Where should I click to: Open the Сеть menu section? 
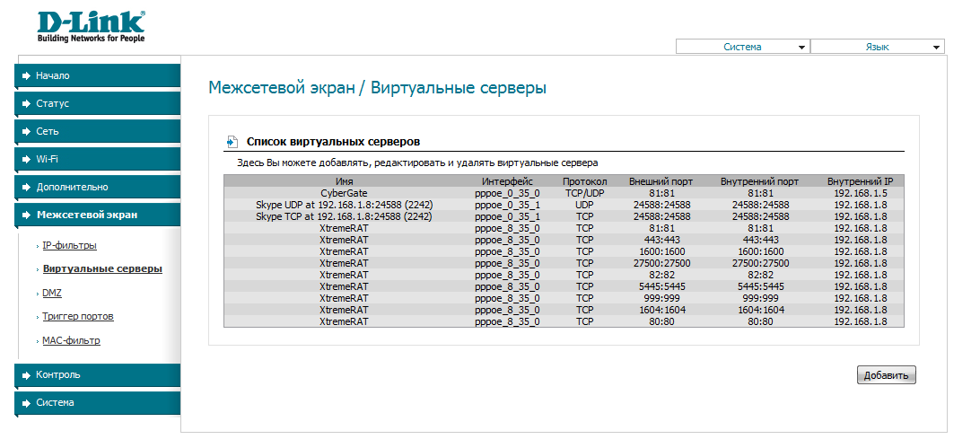(97, 131)
